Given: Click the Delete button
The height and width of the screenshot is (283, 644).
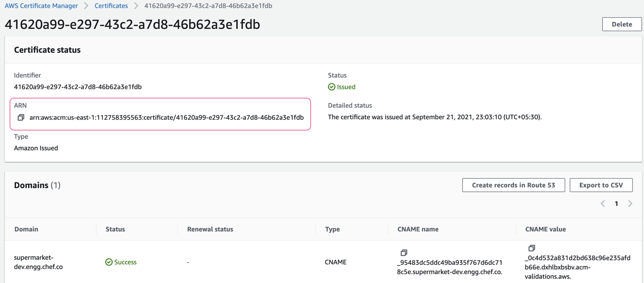Looking at the screenshot, I should pyautogui.click(x=622, y=24).
